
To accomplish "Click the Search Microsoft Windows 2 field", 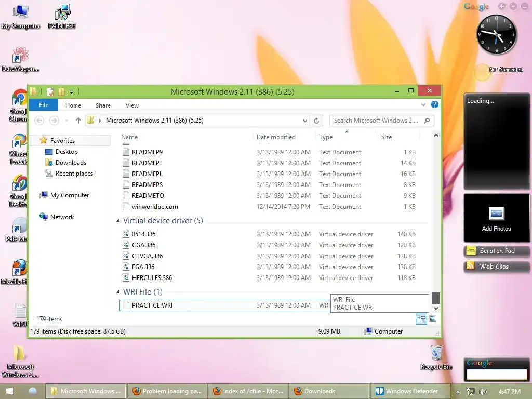I will [x=377, y=121].
